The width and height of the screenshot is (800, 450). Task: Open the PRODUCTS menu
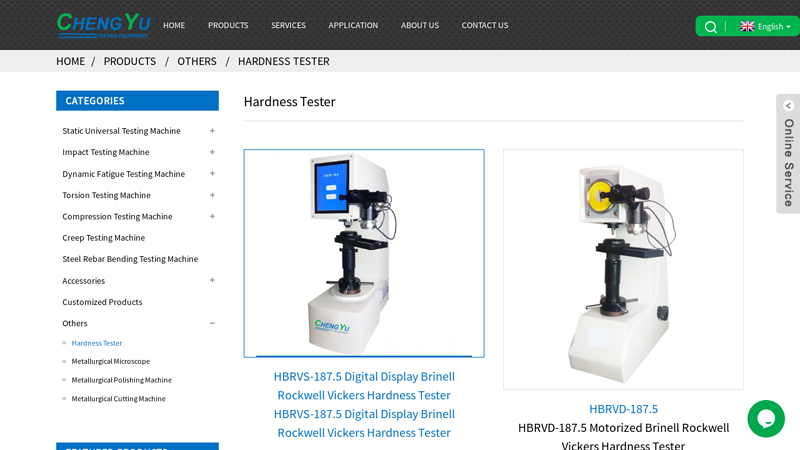point(228,25)
